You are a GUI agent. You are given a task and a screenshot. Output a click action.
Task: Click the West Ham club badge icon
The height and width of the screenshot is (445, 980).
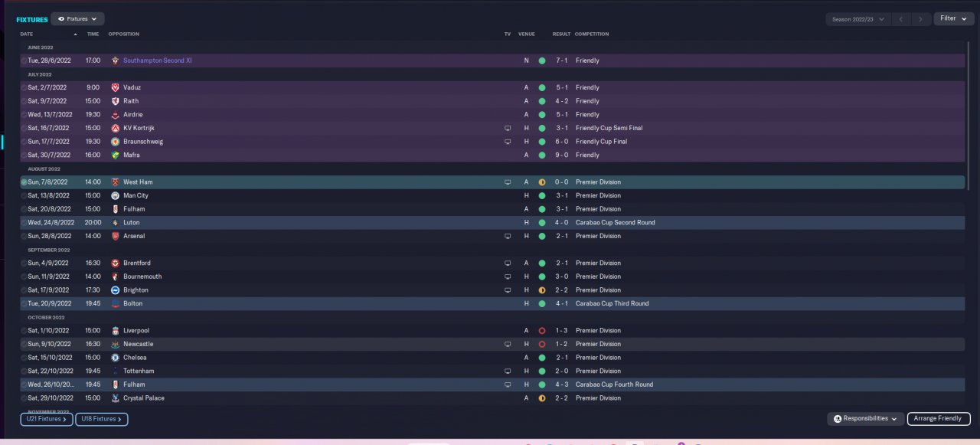pos(115,182)
